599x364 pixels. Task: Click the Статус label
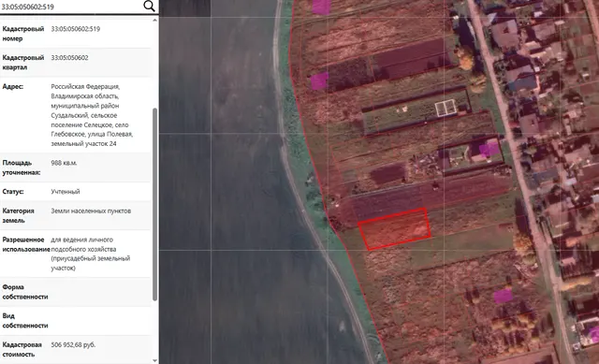[x=13, y=192]
